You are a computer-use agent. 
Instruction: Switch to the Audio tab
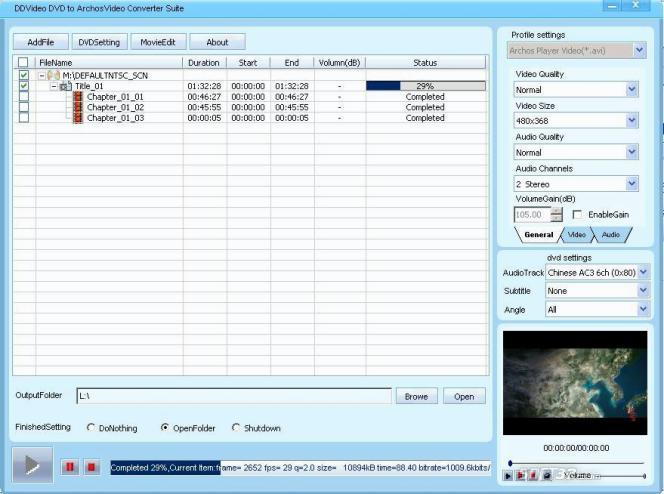pos(611,235)
